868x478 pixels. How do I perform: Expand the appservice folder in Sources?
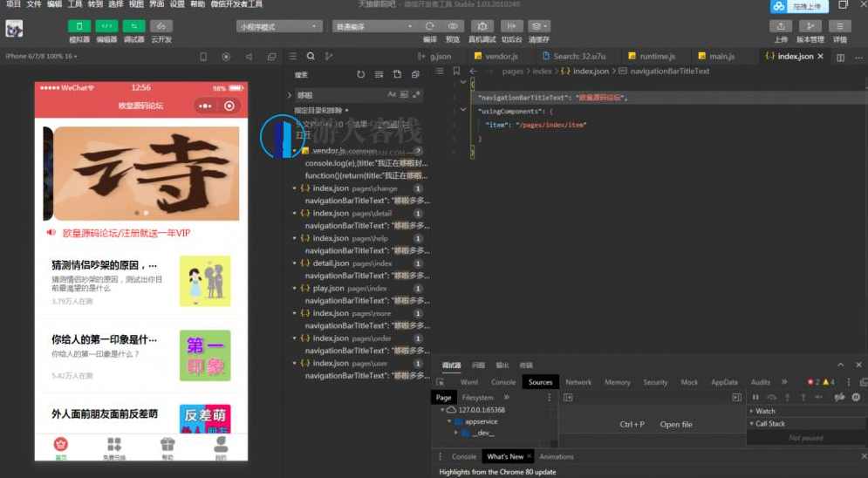click(481, 421)
